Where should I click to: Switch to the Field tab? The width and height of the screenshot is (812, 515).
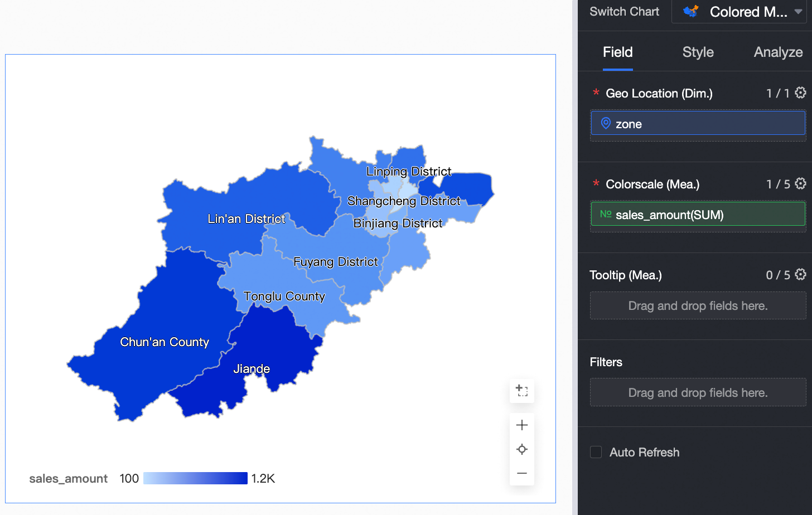(x=618, y=52)
